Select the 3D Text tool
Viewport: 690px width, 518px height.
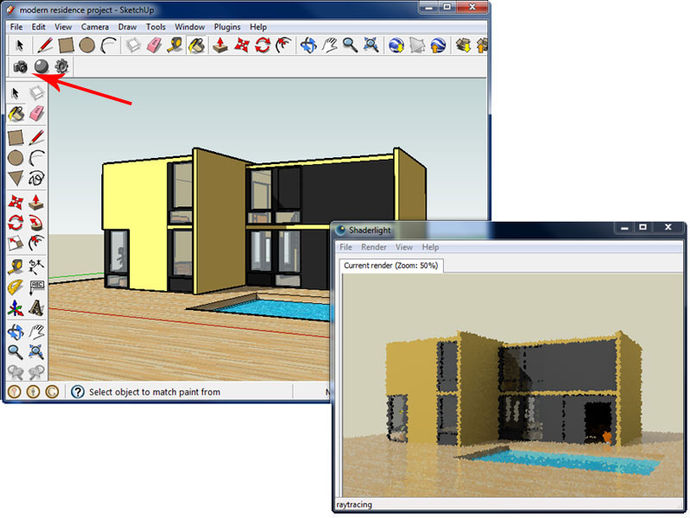tap(37, 308)
